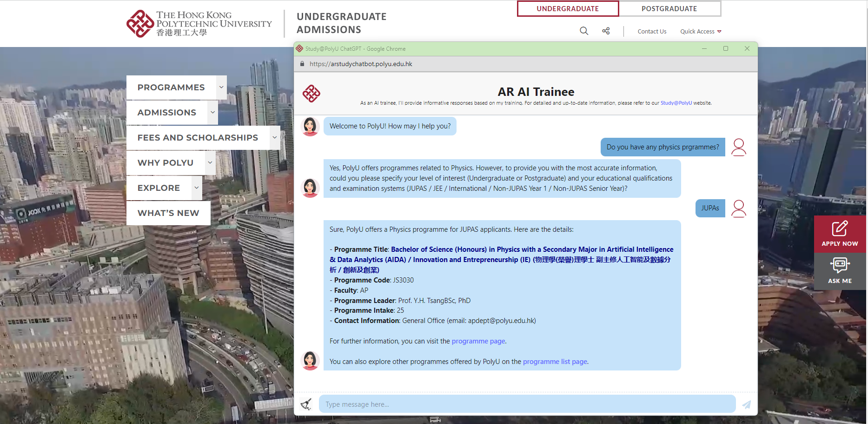The width and height of the screenshot is (868, 424).
Task: Select the Undergraduate tab
Action: 568,9
